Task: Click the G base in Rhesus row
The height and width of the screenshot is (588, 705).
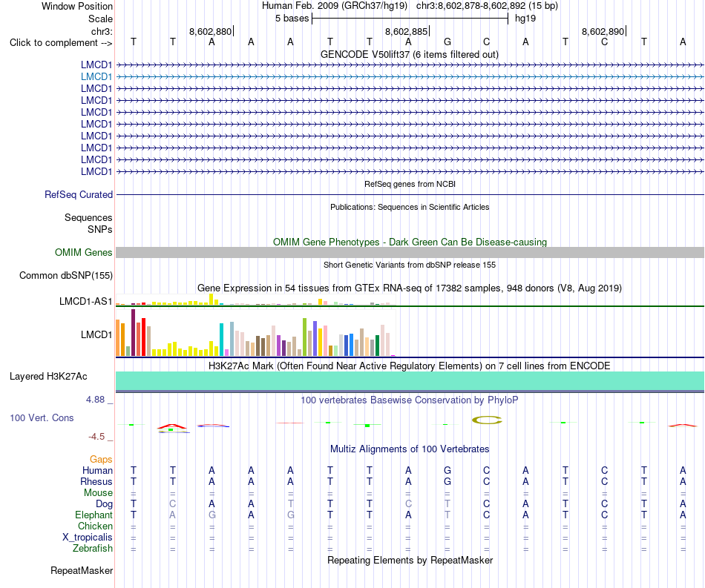Action: point(447,481)
